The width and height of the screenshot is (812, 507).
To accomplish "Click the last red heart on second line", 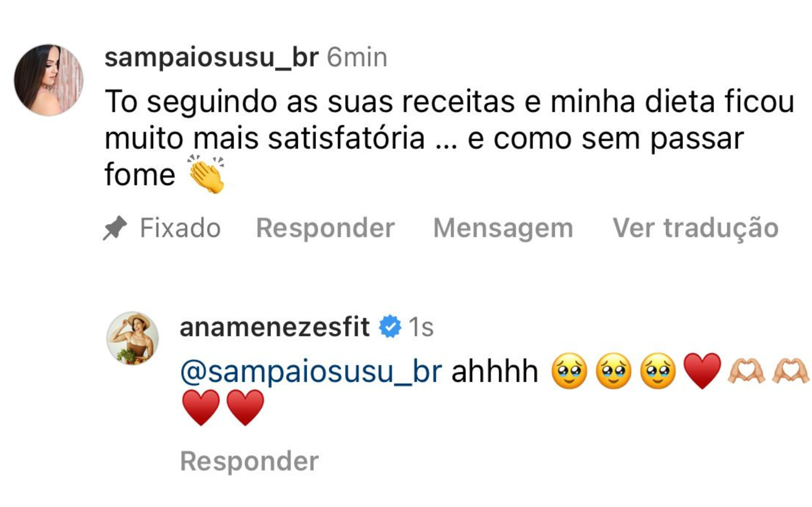I will (245, 408).
